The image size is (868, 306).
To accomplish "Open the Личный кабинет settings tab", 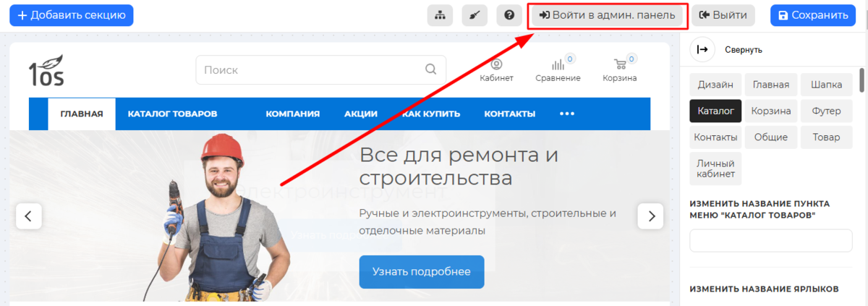I will pos(715,169).
